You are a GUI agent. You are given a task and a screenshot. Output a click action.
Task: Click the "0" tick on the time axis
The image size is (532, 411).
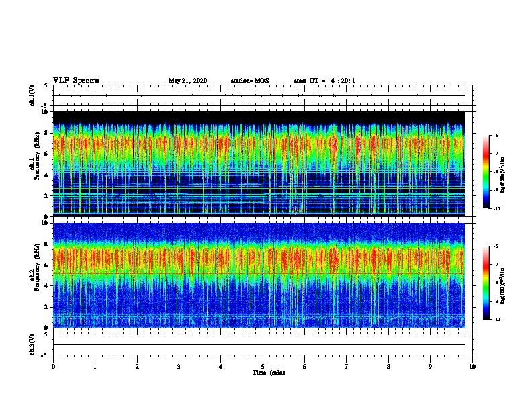pyautogui.click(x=53, y=367)
